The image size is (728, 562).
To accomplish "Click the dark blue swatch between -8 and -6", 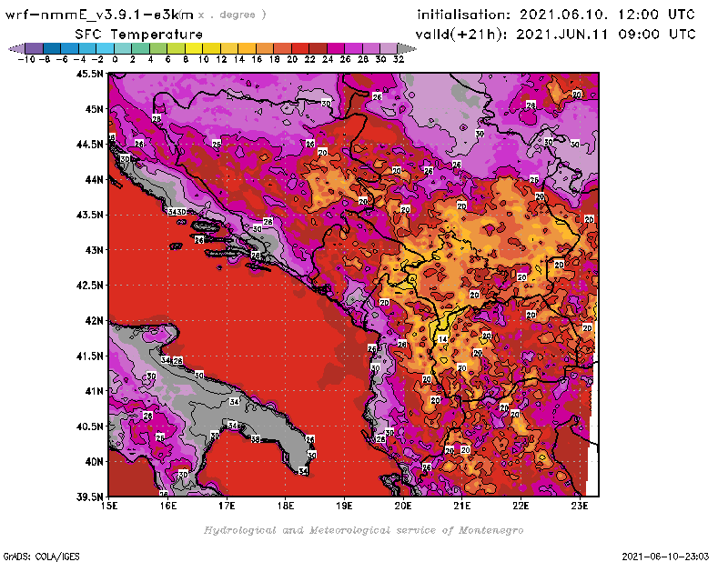I will click(x=52, y=48).
